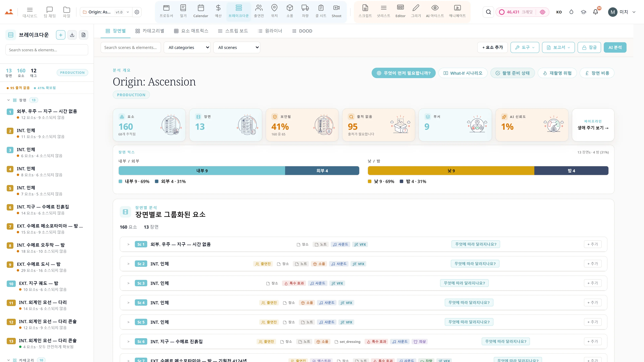Screen dimensions: 644x362
Task: Open the Shoot module
Action: coord(336,12)
